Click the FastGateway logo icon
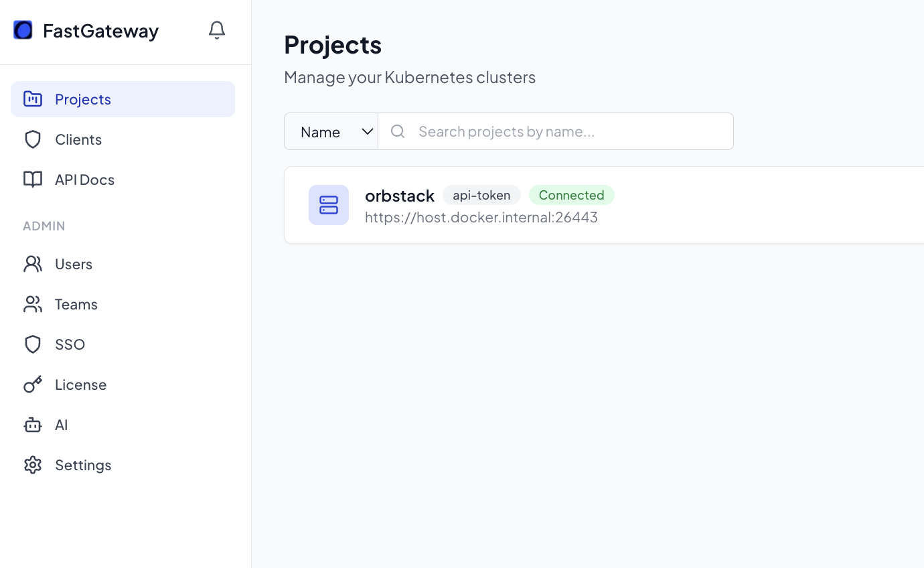Image resolution: width=924 pixels, height=568 pixels. pyautogui.click(x=23, y=30)
